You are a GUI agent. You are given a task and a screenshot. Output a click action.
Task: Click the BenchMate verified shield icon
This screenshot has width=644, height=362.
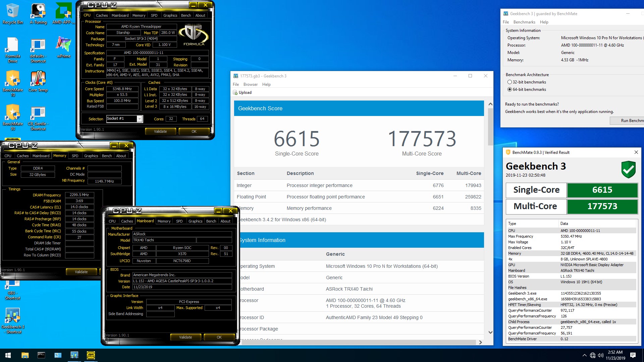coord(628,169)
